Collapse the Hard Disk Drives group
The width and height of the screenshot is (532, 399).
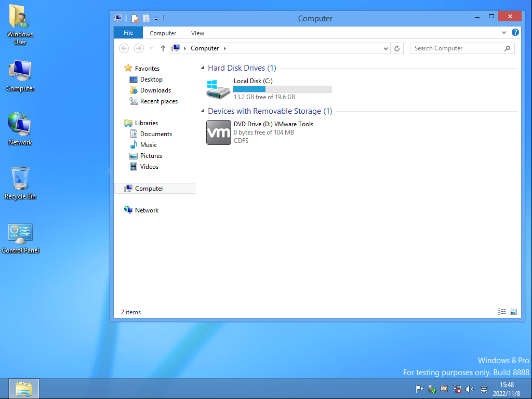tap(203, 68)
